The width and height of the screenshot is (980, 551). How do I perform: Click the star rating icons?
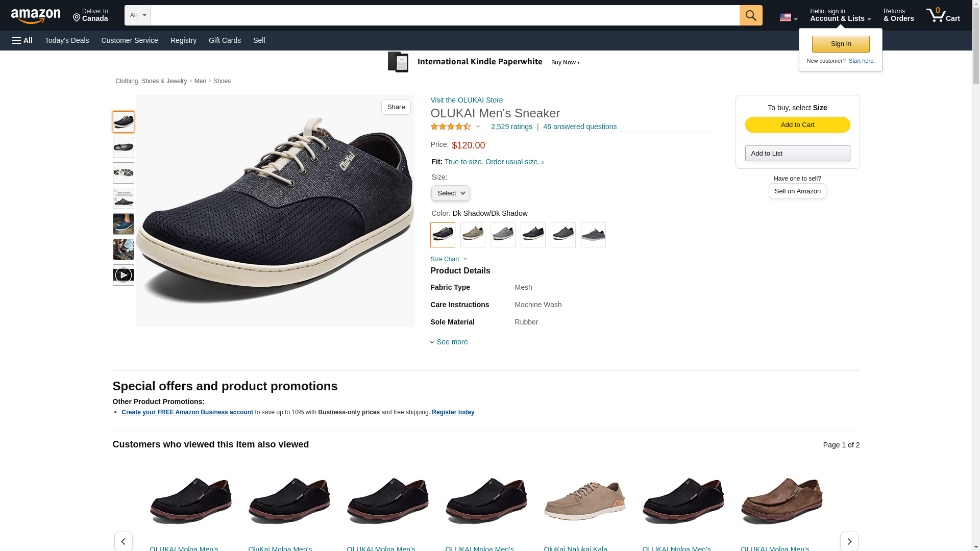(x=451, y=127)
